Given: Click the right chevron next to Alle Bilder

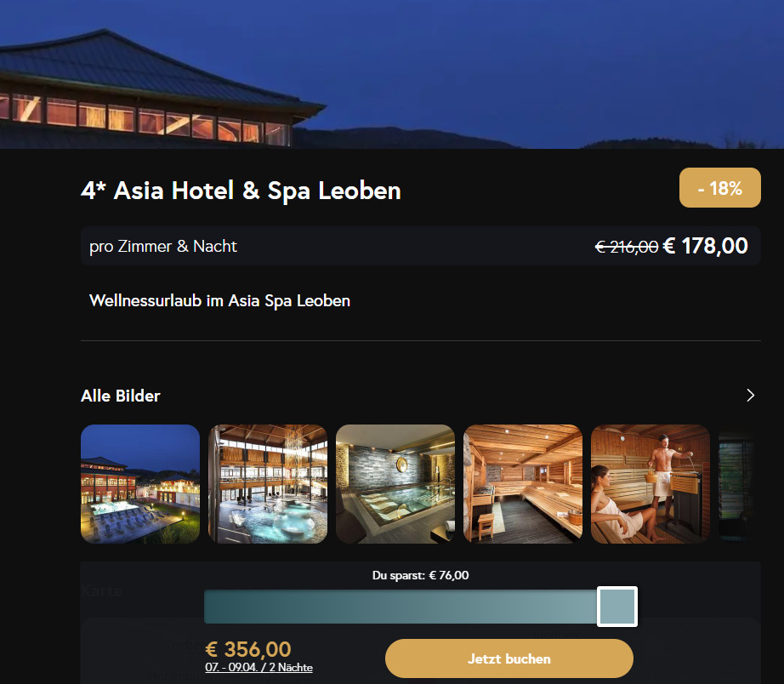Looking at the screenshot, I should [750, 396].
